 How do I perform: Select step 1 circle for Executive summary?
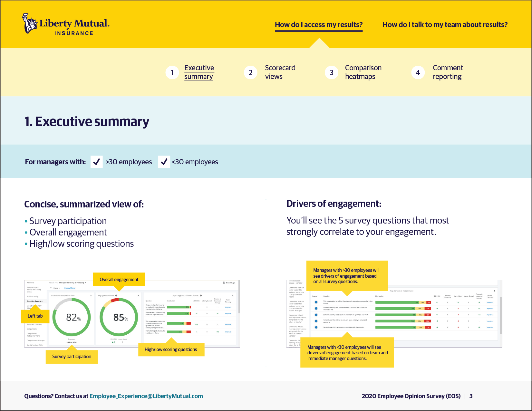(172, 72)
